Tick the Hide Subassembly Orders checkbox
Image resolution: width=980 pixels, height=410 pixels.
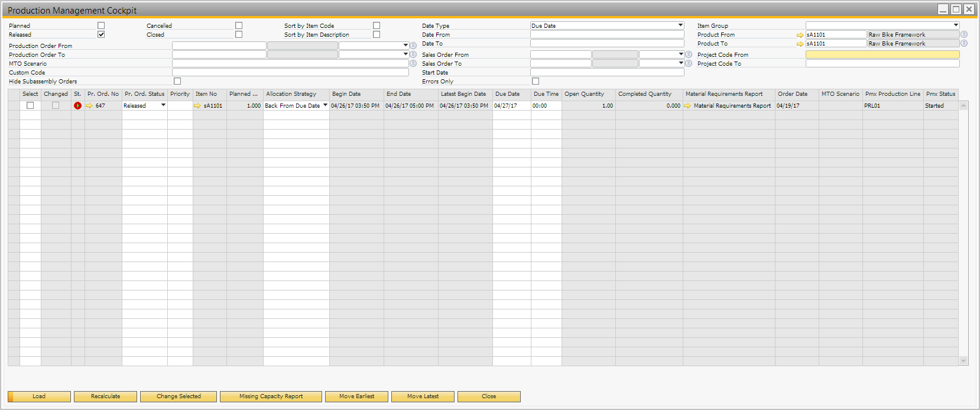click(x=177, y=81)
